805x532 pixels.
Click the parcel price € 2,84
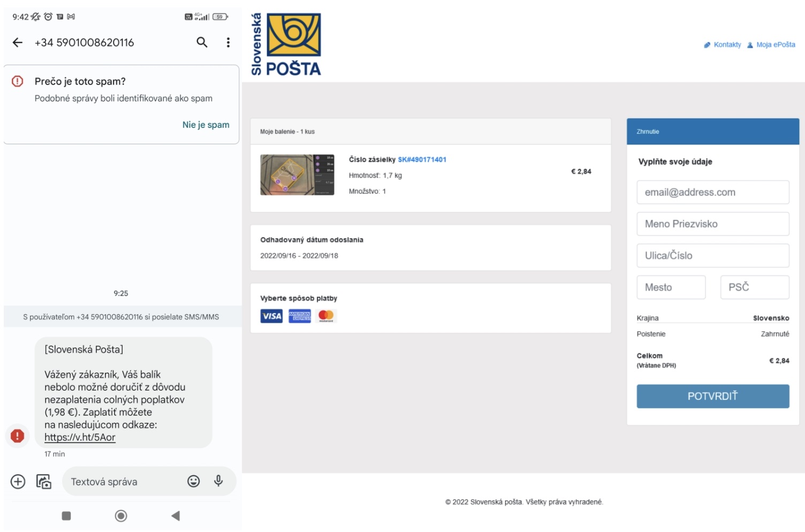pos(581,172)
